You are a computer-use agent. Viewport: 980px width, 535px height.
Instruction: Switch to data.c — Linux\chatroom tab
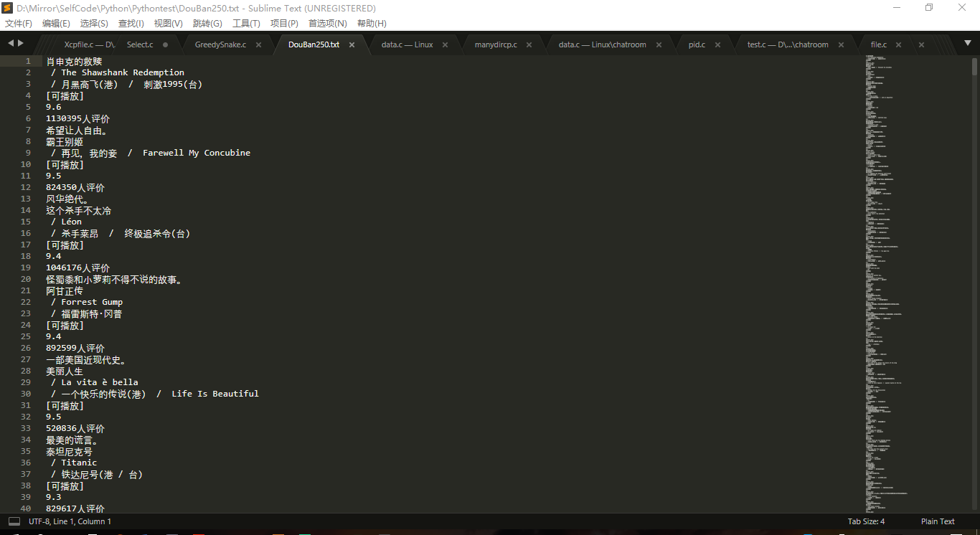[603, 44]
